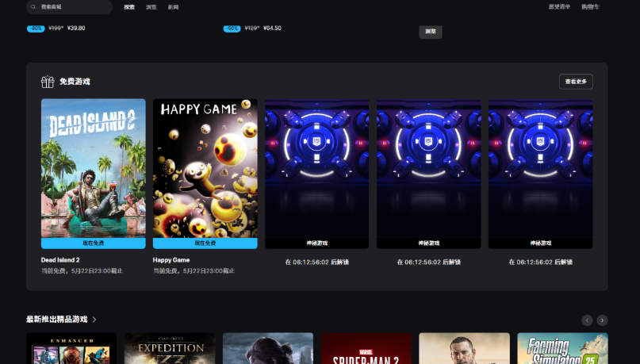Open the 新闻 (News) tab

(x=173, y=7)
